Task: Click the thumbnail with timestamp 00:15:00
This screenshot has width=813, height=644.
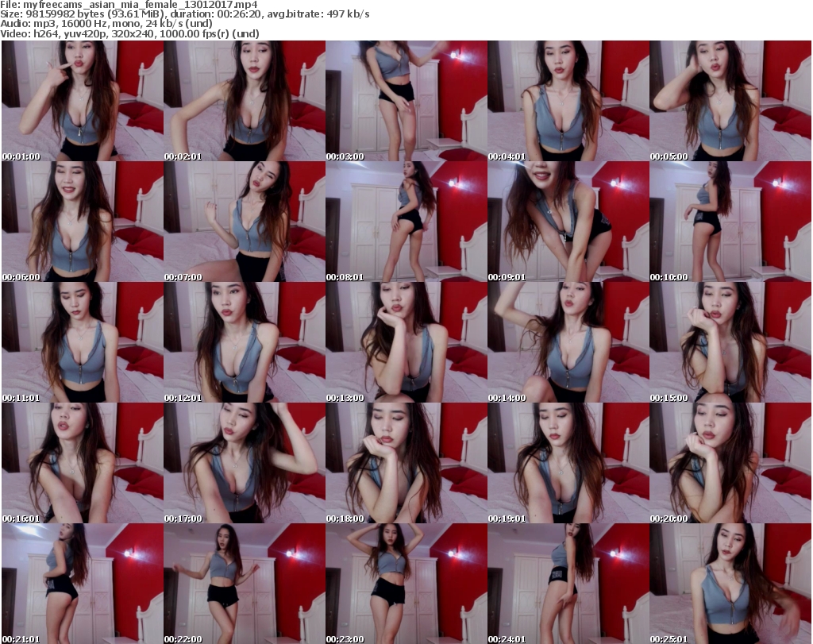Action: pos(730,343)
